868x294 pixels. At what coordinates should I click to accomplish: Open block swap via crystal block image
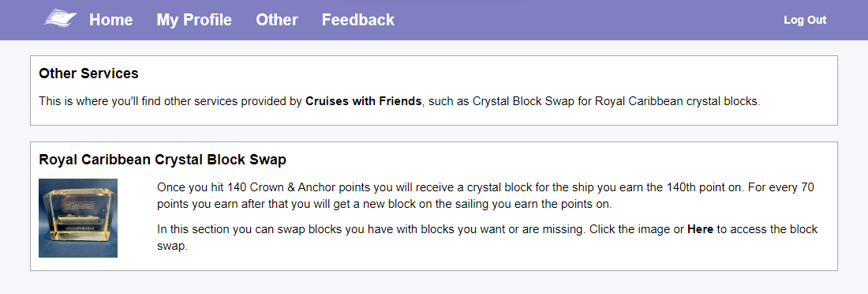pos(78,218)
